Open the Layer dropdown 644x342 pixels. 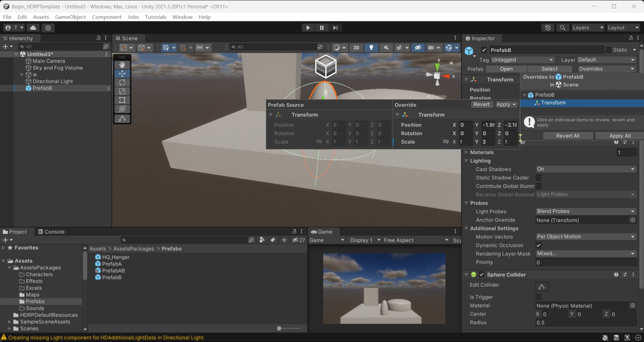pos(606,60)
